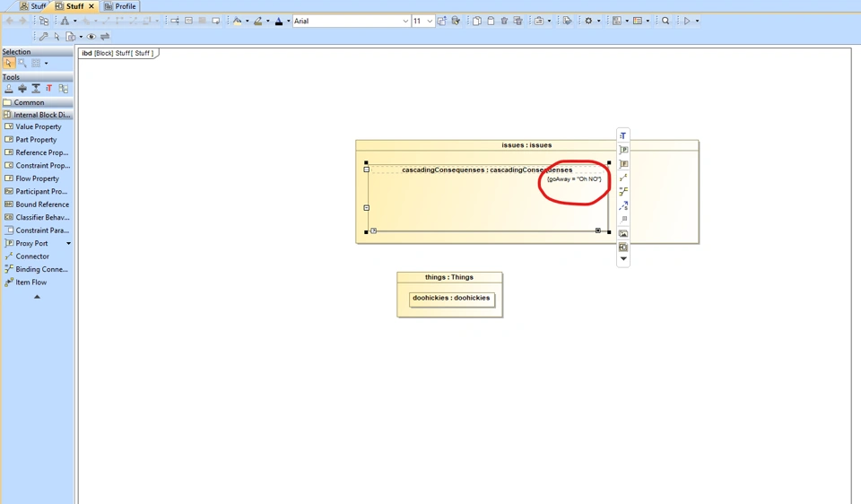
Task: Select the Binding Connector tool
Action: click(38, 269)
